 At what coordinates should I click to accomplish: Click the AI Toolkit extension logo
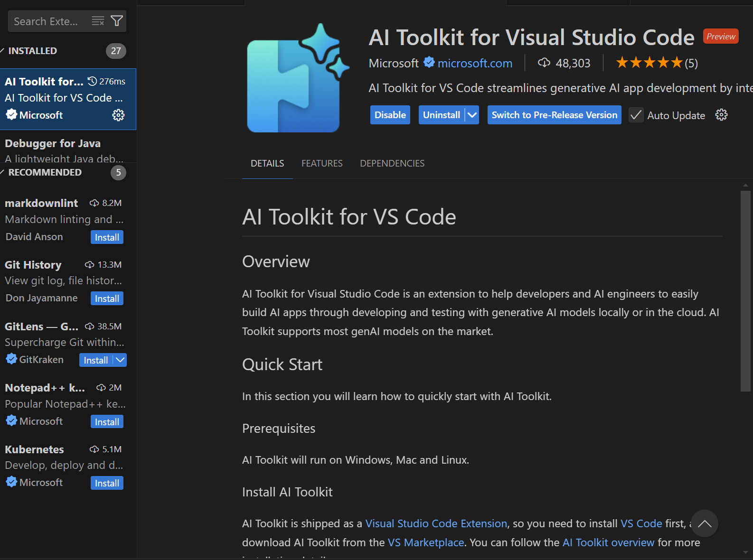click(298, 78)
